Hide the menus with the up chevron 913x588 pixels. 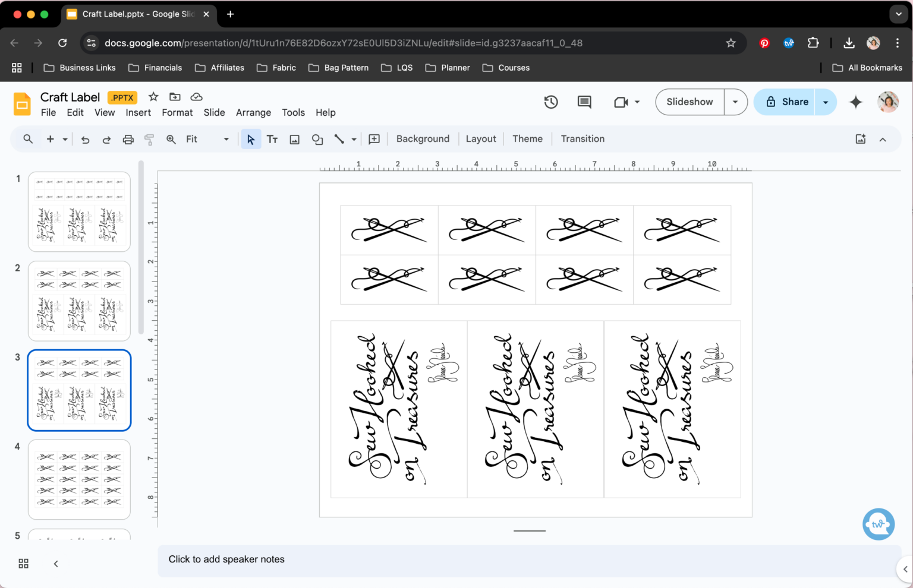tap(883, 140)
